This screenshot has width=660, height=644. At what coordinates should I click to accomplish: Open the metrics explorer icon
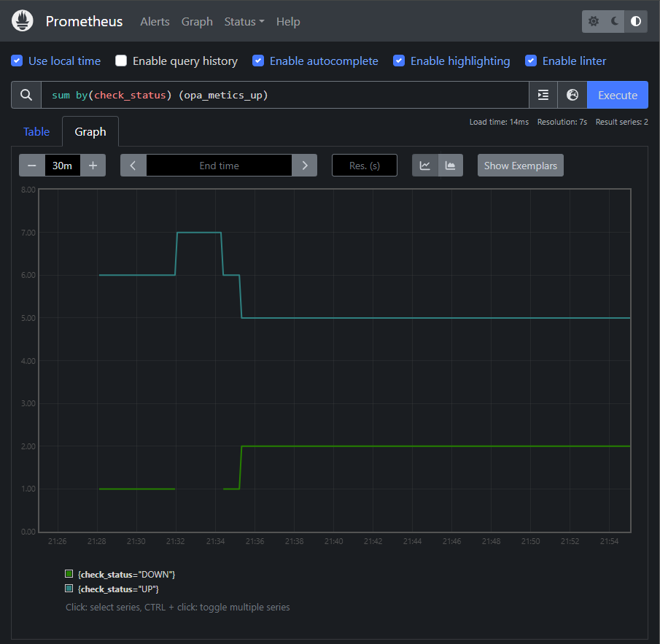click(543, 95)
